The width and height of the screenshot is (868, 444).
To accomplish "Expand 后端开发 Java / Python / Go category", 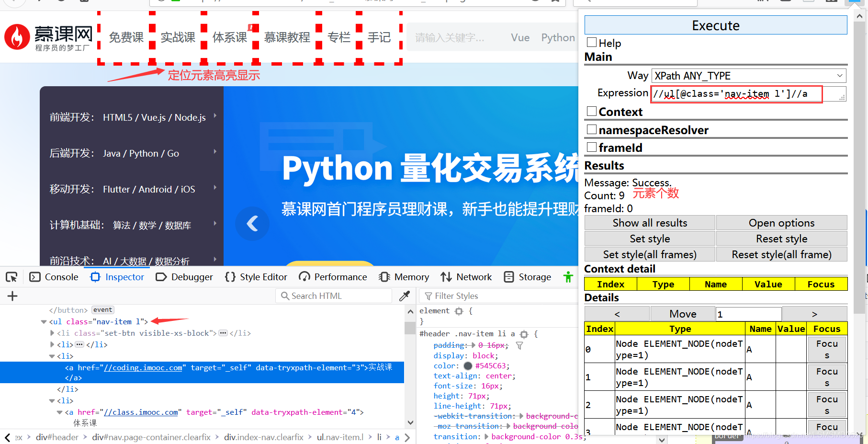I will [x=132, y=153].
